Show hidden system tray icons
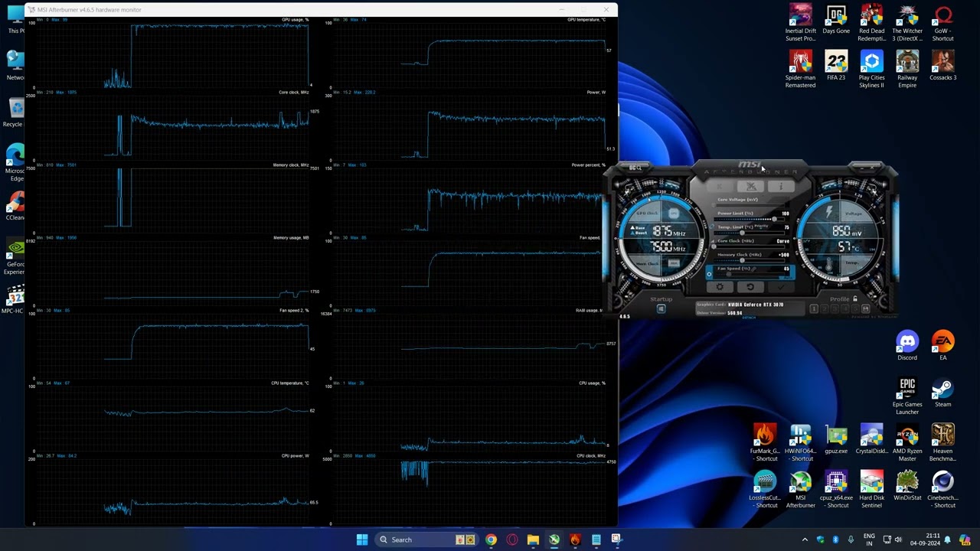 [x=805, y=540]
